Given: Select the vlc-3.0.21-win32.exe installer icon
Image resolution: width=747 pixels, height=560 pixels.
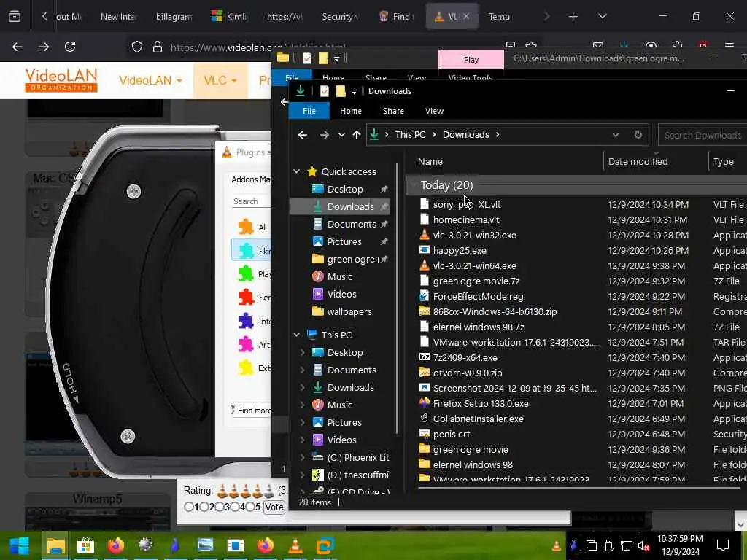Looking at the screenshot, I should 424,235.
